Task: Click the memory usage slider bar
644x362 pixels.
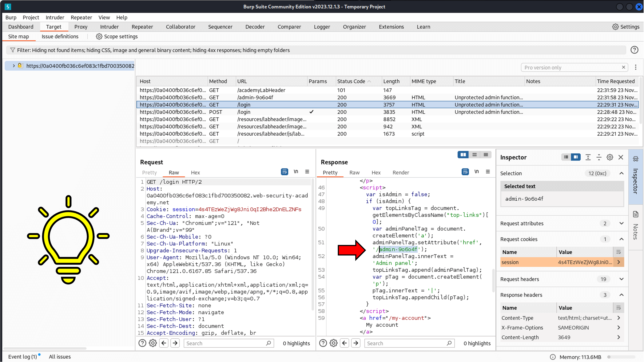Action: click(621, 357)
